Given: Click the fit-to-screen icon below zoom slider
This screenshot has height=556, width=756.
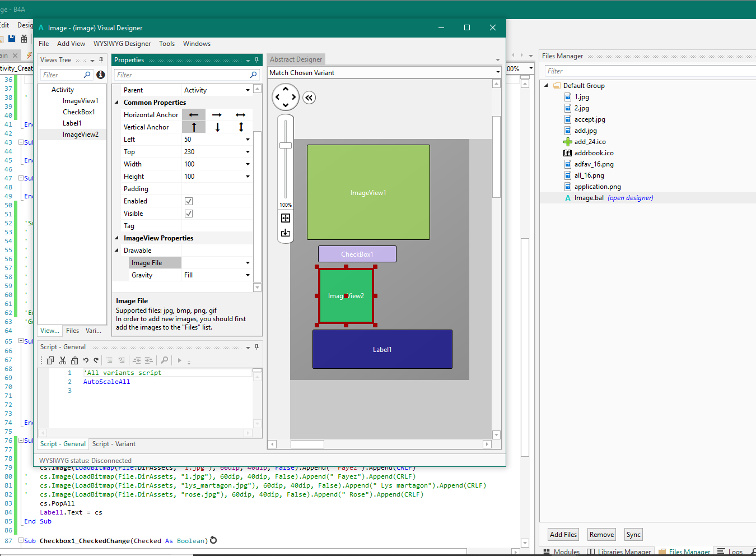Looking at the screenshot, I should coord(286,218).
